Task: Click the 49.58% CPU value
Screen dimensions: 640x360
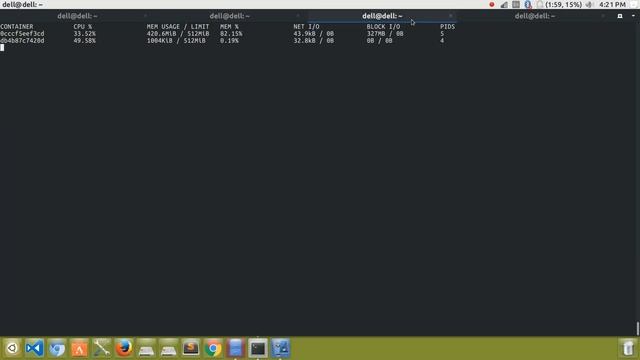Action: [84, 40]
